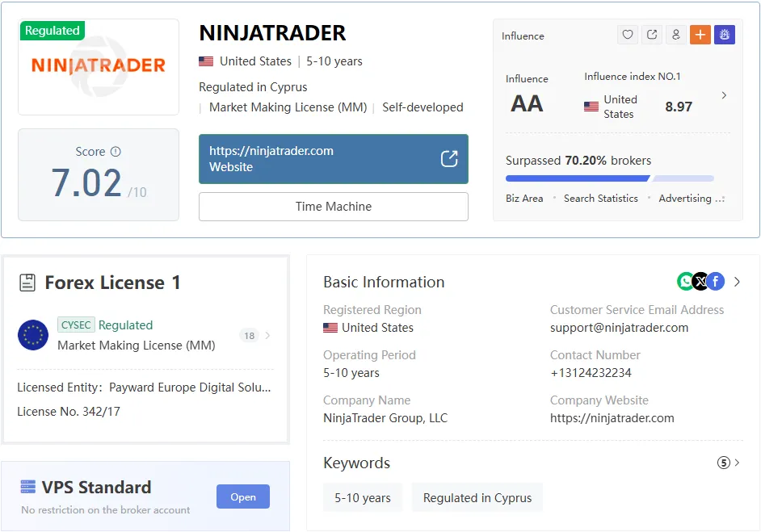The width and height of the screenshot is (761, 532).
Task: Click the CYSEC EU flag emblem
Action: click(33, 335)
